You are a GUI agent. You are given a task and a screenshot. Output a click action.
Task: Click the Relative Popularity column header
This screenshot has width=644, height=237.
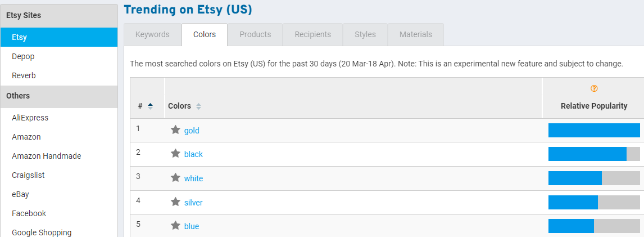tap(594, 106)
